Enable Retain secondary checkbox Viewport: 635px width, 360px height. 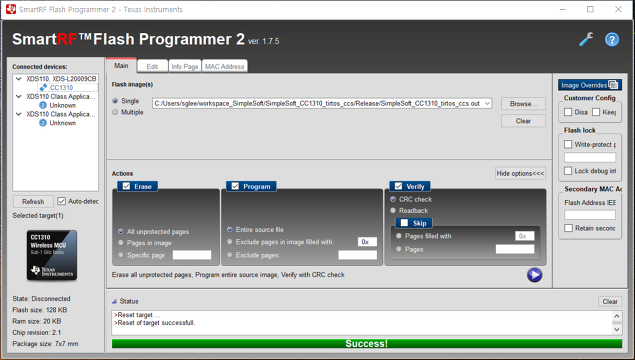(x=569, y=228)
